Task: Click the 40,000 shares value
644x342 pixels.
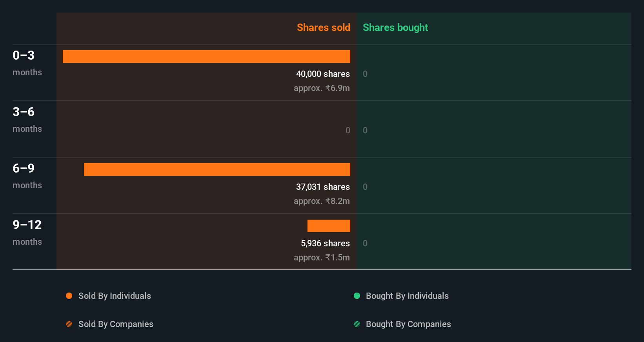Action: point(323,74)
